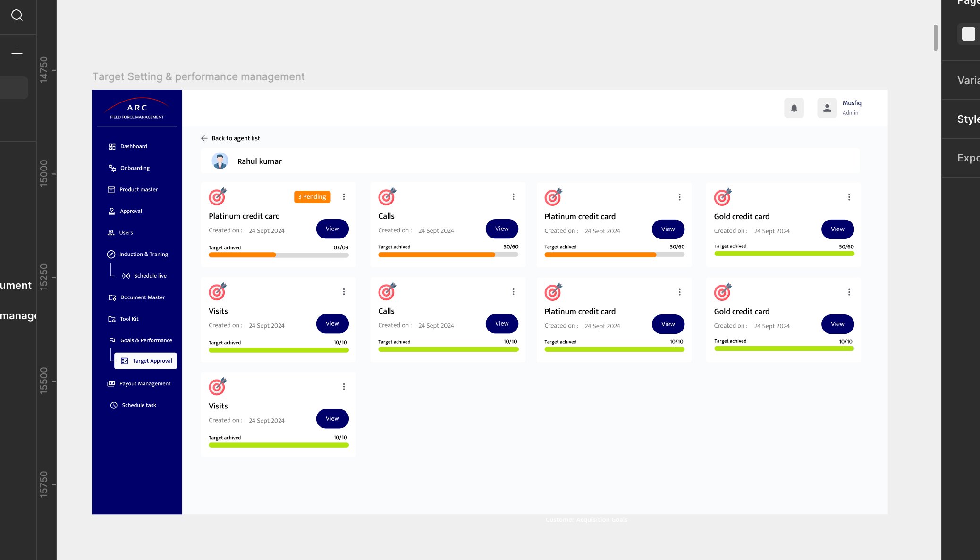Click Musfiq admin profile avatar
Image resolution: width=980 pixels, height=560 pixels.
[827, 108]
